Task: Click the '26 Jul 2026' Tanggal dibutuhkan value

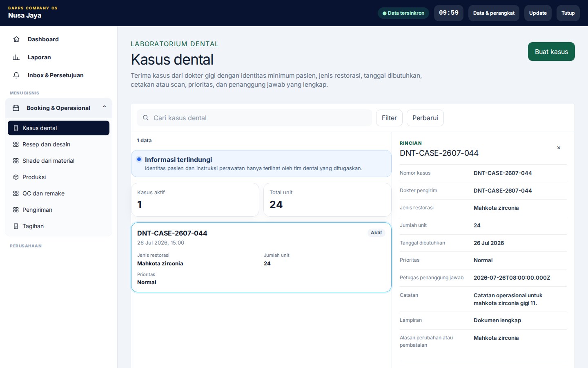Action: coord(489,243)
